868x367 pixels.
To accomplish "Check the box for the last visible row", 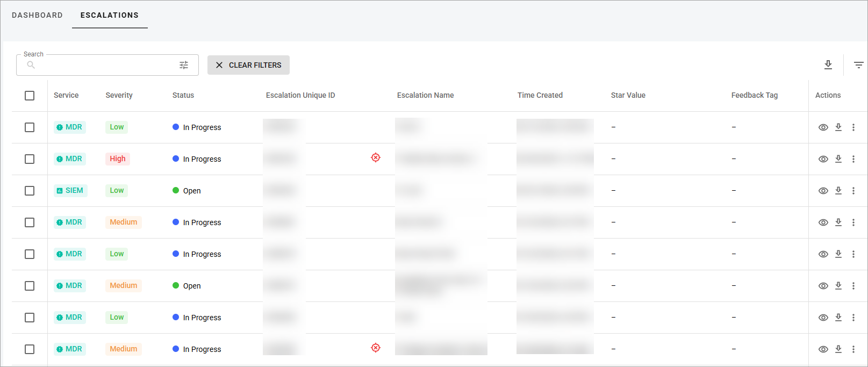I will [30, 349].
